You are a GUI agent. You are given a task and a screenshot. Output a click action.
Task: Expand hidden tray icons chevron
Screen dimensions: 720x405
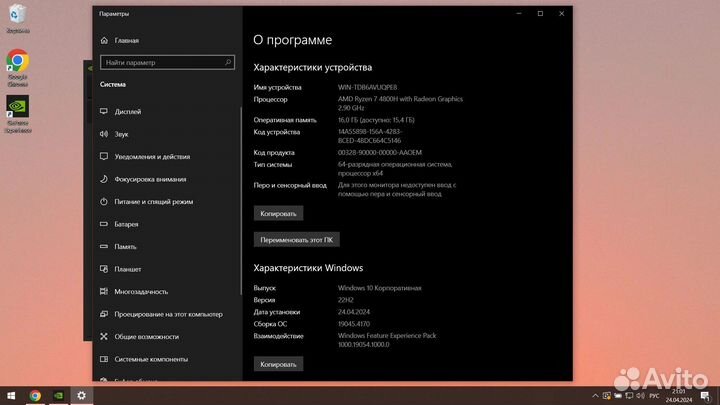595,395
